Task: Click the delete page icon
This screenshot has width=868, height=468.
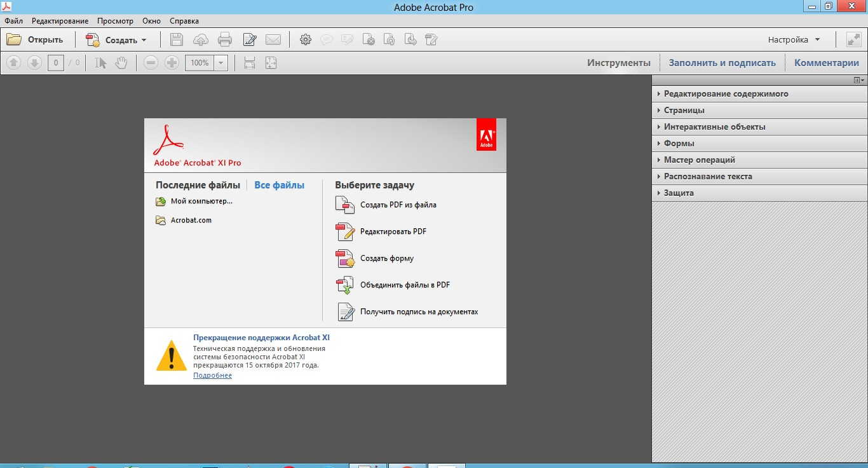Action: [369, 39]
